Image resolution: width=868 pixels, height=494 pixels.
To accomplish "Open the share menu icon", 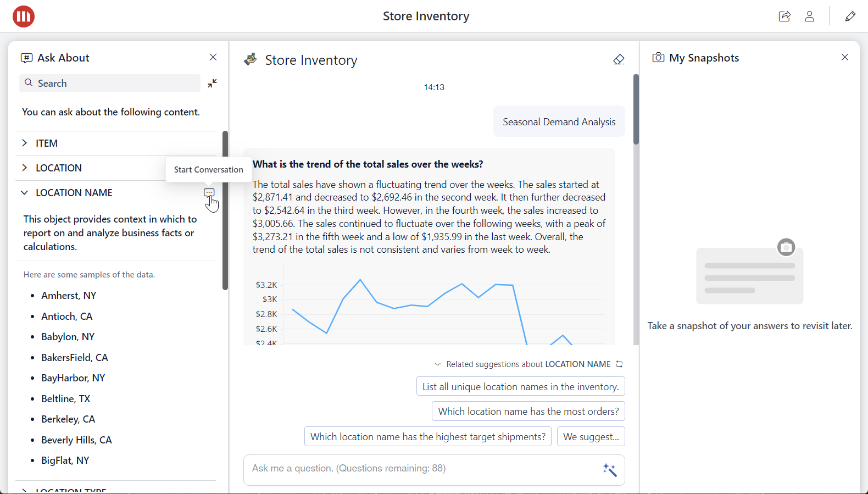I will pyautogui.click(x=784, y=16).
